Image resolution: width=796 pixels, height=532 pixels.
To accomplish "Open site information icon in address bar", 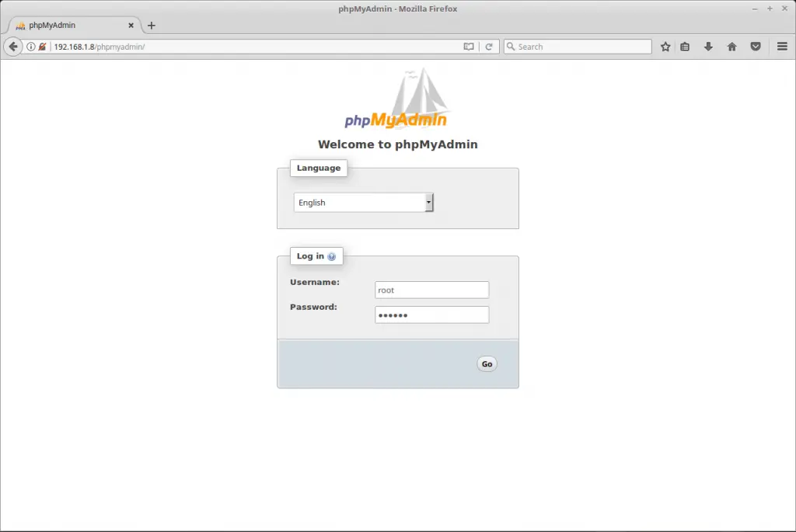I will [x=31, y=47].
